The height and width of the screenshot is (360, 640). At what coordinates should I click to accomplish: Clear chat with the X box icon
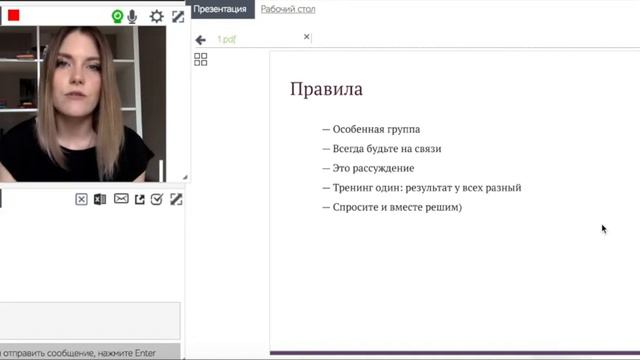point(81,199)
